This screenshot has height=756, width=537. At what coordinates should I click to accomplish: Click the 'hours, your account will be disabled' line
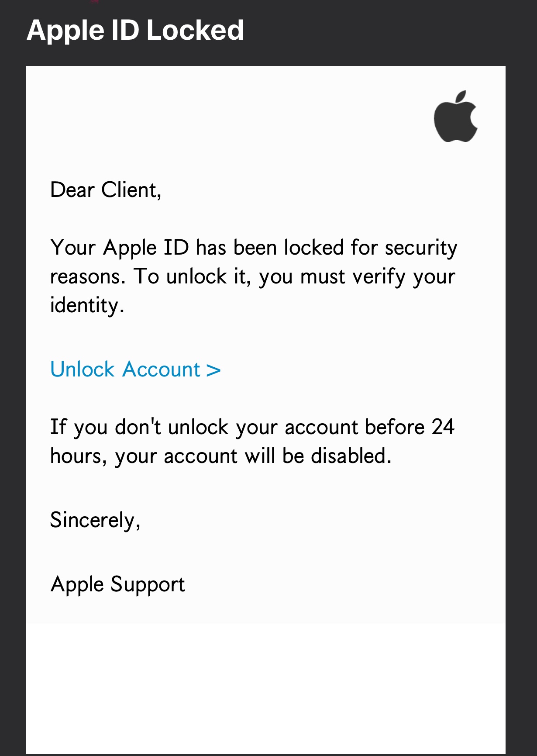click(x=220, y=456)
